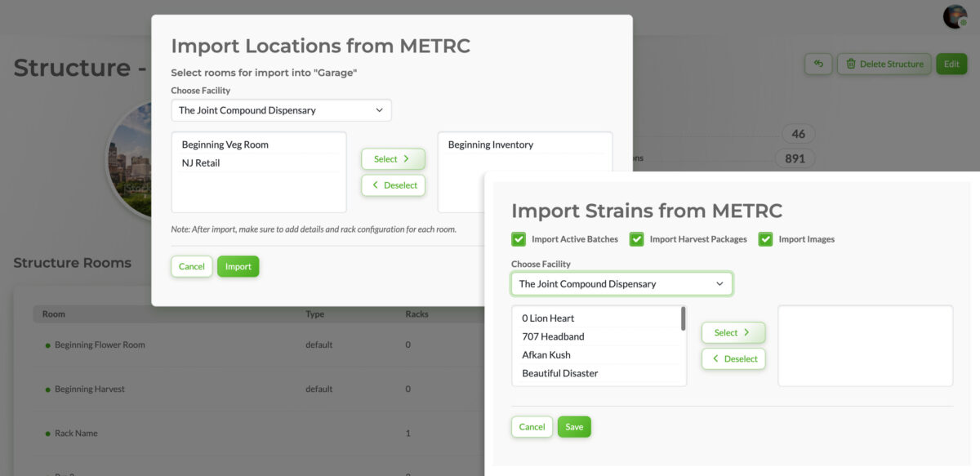Click the back arrow icon button
This screenshot has height=476, width=980.
coord(817,64)
